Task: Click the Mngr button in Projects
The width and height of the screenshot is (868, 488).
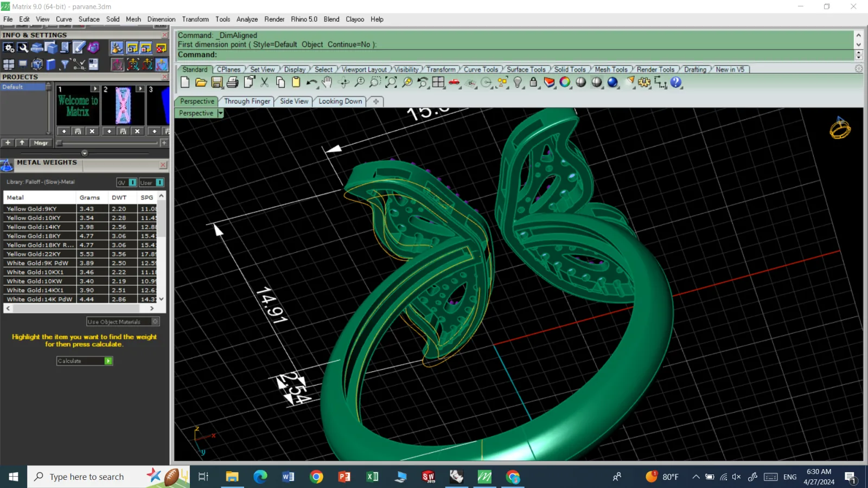Action: [x=41, y=143]
